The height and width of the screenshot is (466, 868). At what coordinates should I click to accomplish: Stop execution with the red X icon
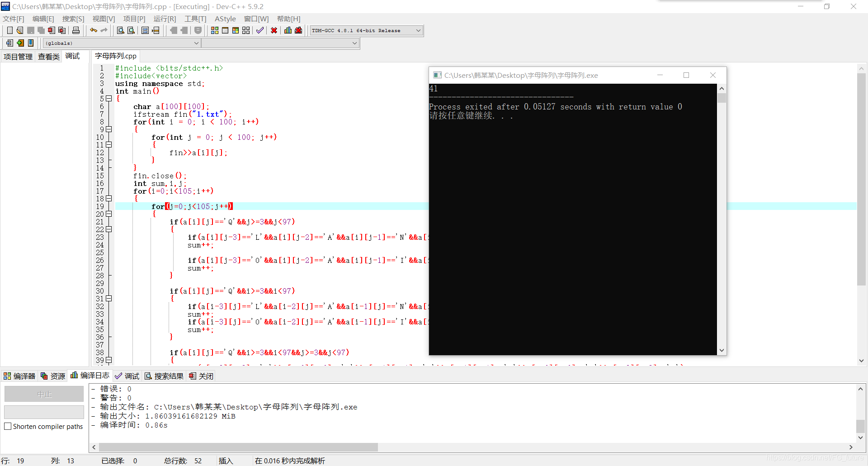click(274, 30)
